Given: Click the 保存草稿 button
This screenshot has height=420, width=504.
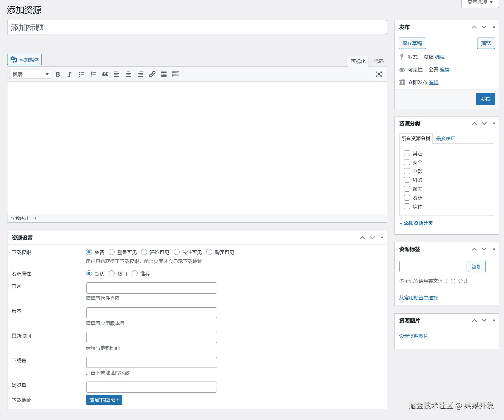Looking at the screenshot, I should pyautogui.click(x=412, y=43).
